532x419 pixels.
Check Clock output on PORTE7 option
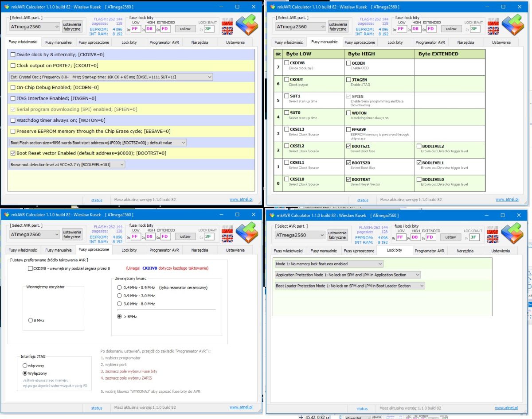pos(12,66)
